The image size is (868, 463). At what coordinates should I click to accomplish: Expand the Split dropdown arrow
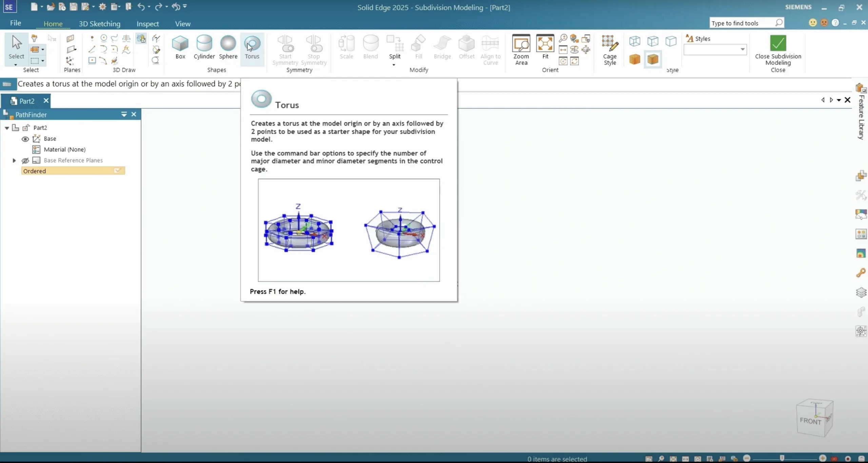[x=394, y=65]
